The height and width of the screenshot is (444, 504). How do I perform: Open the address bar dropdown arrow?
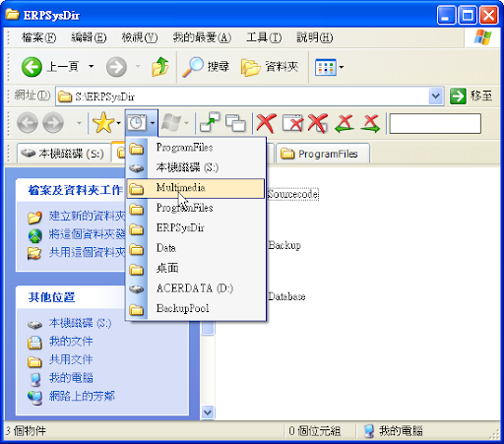pos(436,96)
